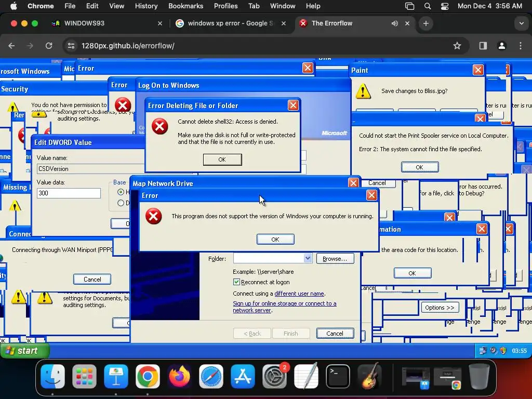Open Trash from Dock
This screenshot has height=399, width=532.
click(478, 376)
